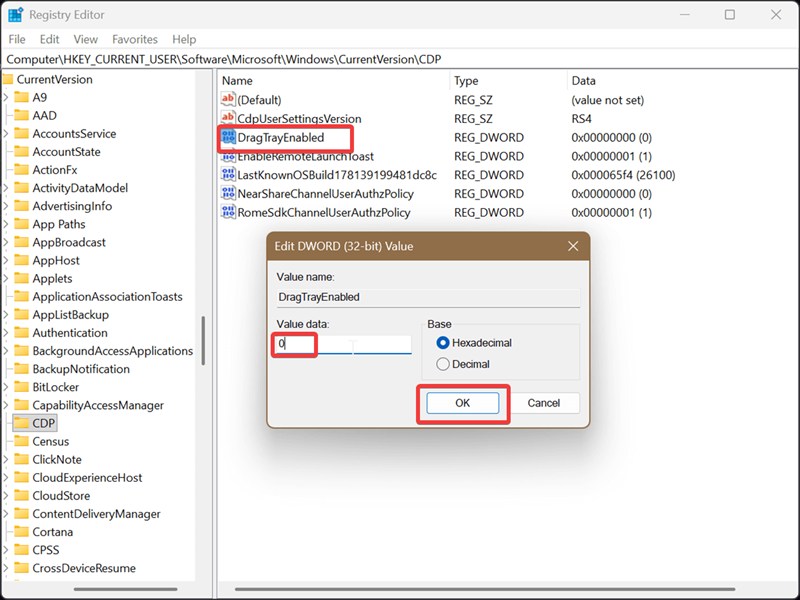Select the CdpUserSettingsVersion string value icon

(x=228, y=118)
